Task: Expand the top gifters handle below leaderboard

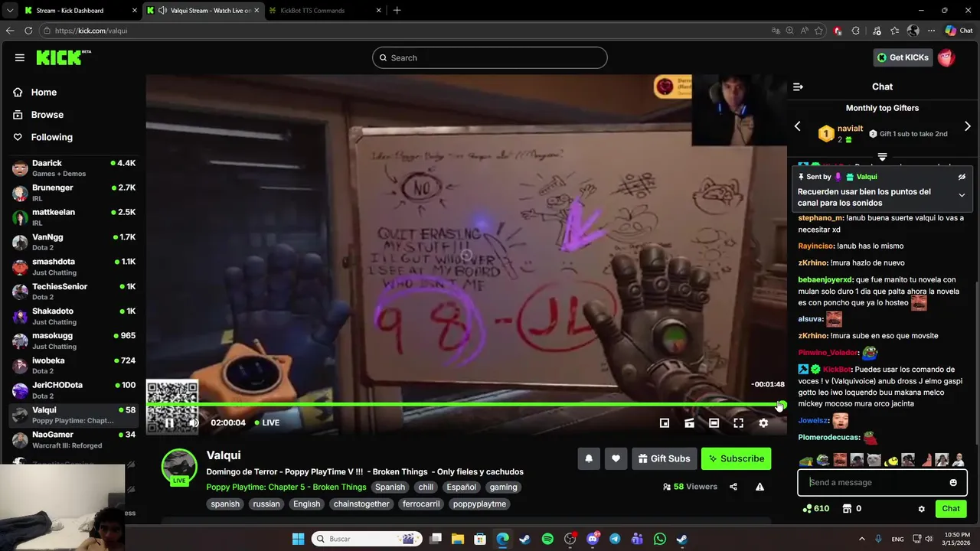Action: coord(882,157)
